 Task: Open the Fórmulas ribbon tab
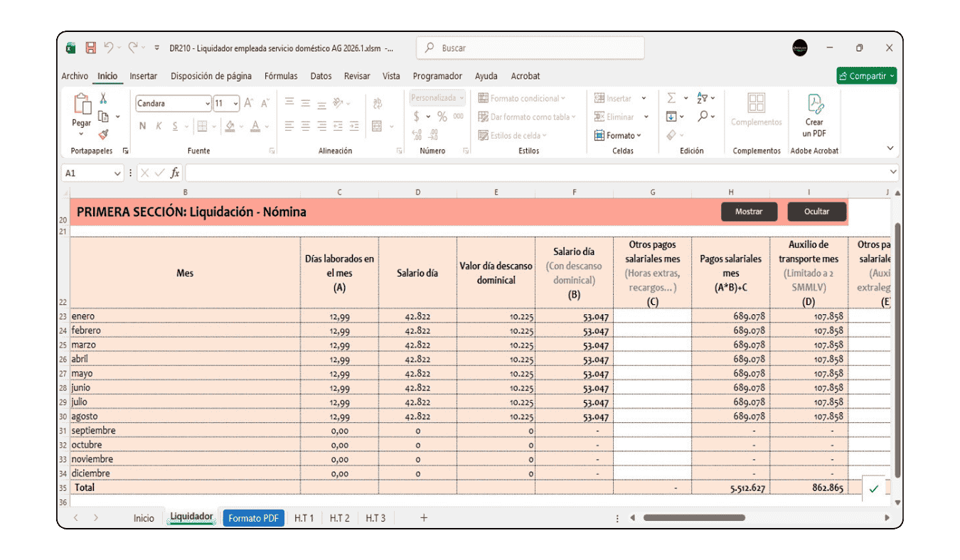280,76
